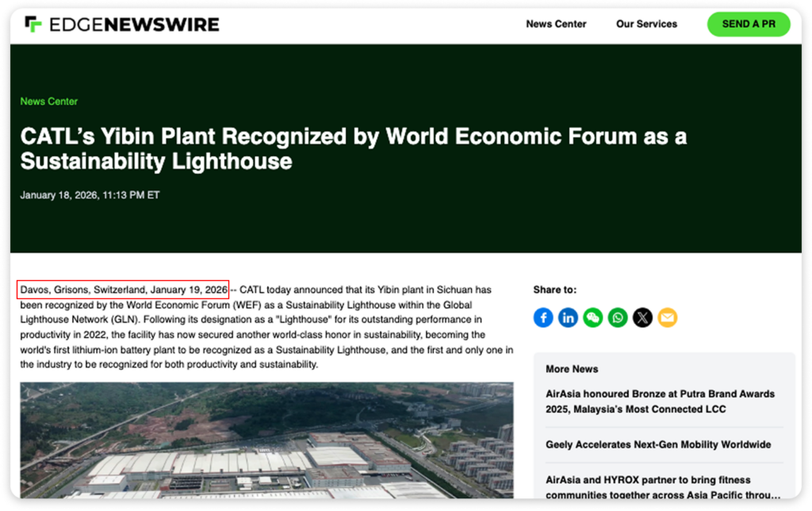The width and height of the screenshot is (812, 511).
Task: Share the article by email
Action: (667, 317)
